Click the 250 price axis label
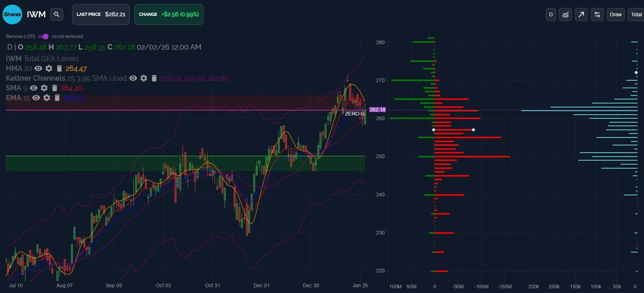 click(x=380, y=157)
